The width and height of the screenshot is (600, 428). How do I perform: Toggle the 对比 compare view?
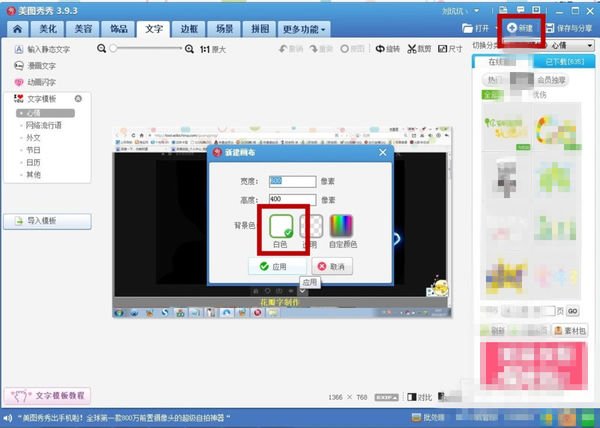pyautogui.click(x=420, y=397)
